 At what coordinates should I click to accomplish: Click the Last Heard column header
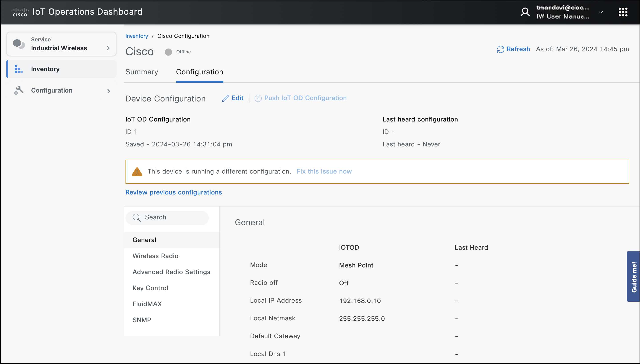[471, 247]
